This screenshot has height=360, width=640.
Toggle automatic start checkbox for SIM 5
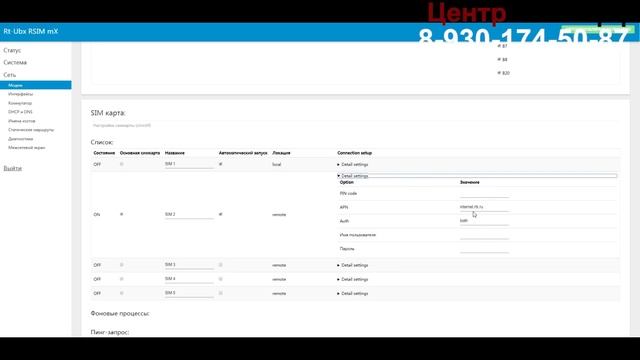pos(221,293)
